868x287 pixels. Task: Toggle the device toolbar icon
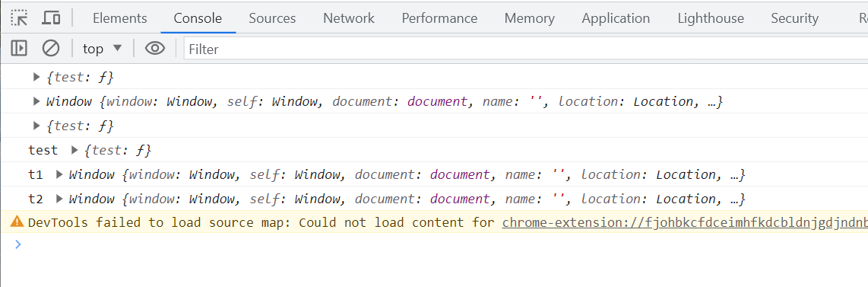click(51, 18)
